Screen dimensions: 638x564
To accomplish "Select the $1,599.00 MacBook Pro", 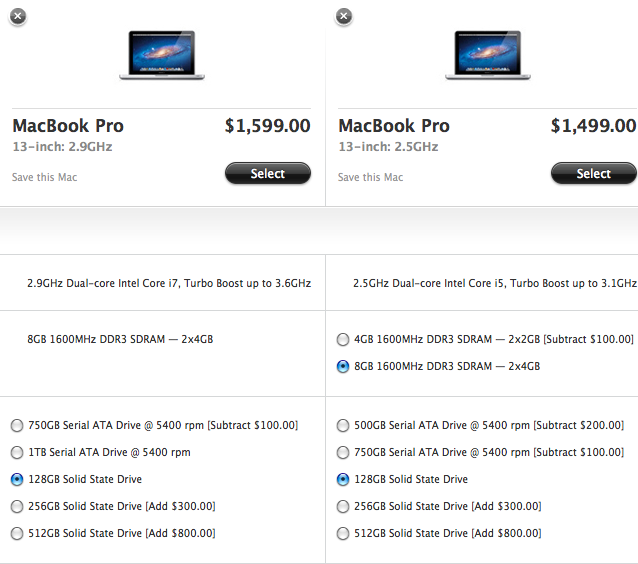I will pos(268,173).
